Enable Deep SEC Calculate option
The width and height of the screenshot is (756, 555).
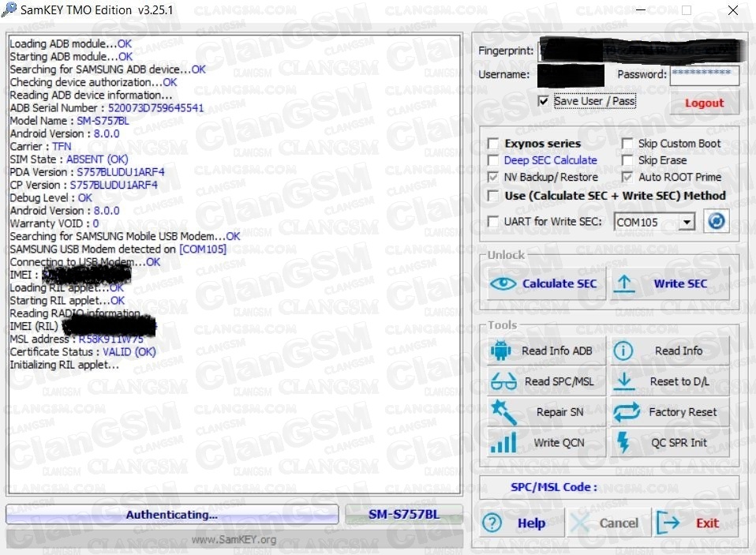pos(493,160)
